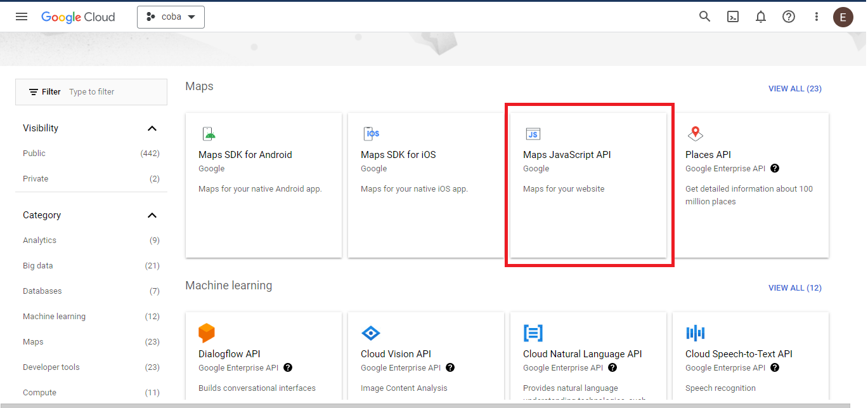Viewport: 868px width, 408px height.
Task: Open the three-dot more options menu
Action: click(817, 17)
